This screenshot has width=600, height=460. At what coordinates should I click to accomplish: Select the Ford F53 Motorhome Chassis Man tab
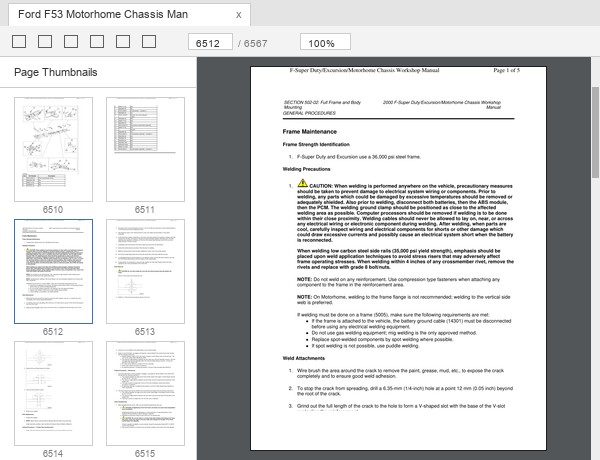(x=129, y=15)
